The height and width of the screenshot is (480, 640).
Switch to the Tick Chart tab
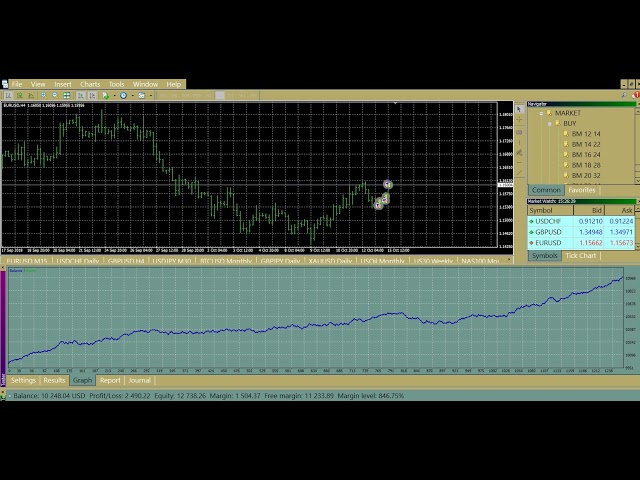point(581,255)
